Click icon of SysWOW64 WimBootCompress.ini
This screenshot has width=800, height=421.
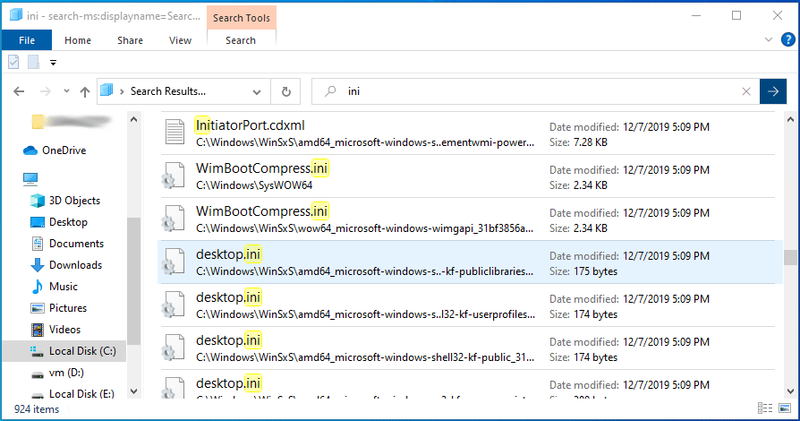pyautogui.click(x=173, y=175)
